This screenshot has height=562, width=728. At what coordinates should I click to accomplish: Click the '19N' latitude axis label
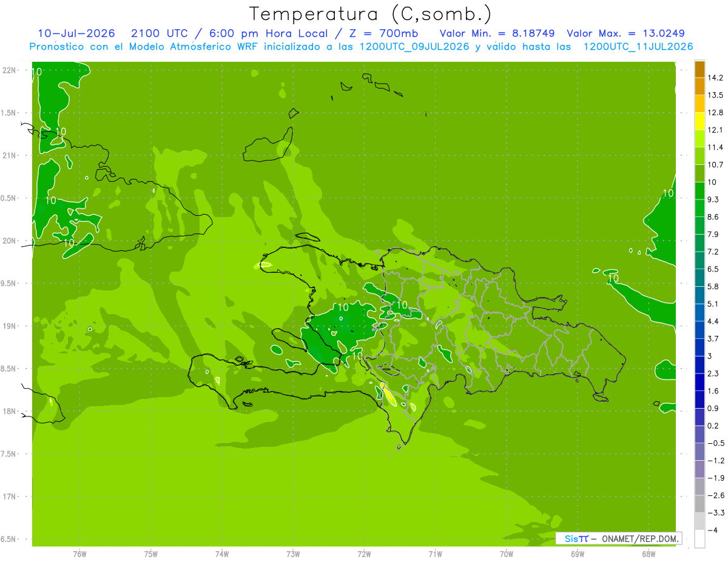point(8,326)
